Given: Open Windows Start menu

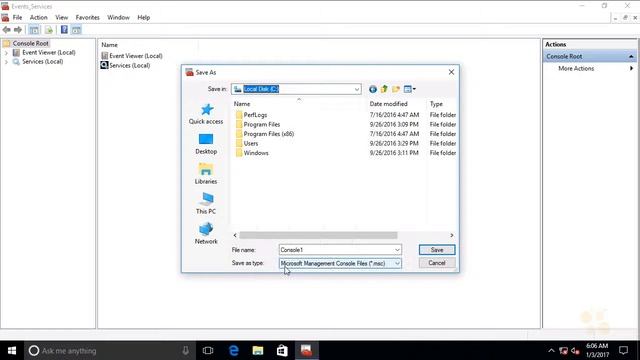Looking at the screenshot, I should pos(12,351).
